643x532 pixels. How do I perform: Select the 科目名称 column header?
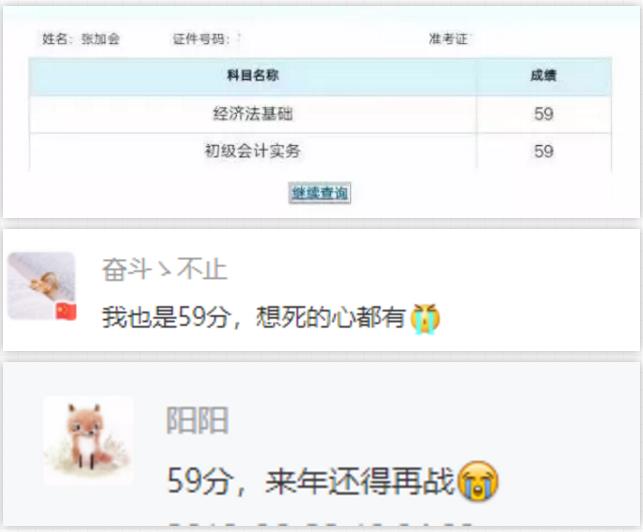pos(253,76)
